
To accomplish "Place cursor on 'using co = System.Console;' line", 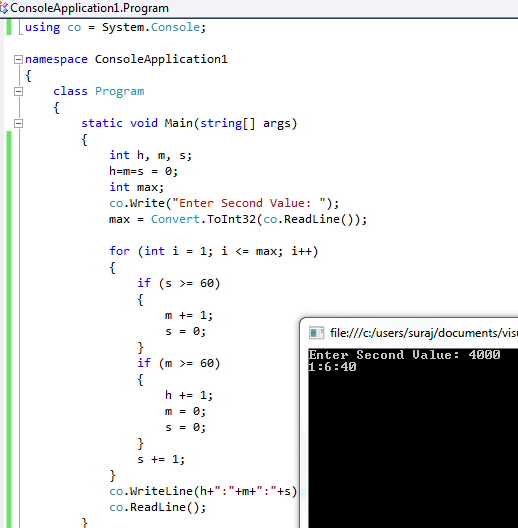I will pyautogui.click(x=115, y=27).
